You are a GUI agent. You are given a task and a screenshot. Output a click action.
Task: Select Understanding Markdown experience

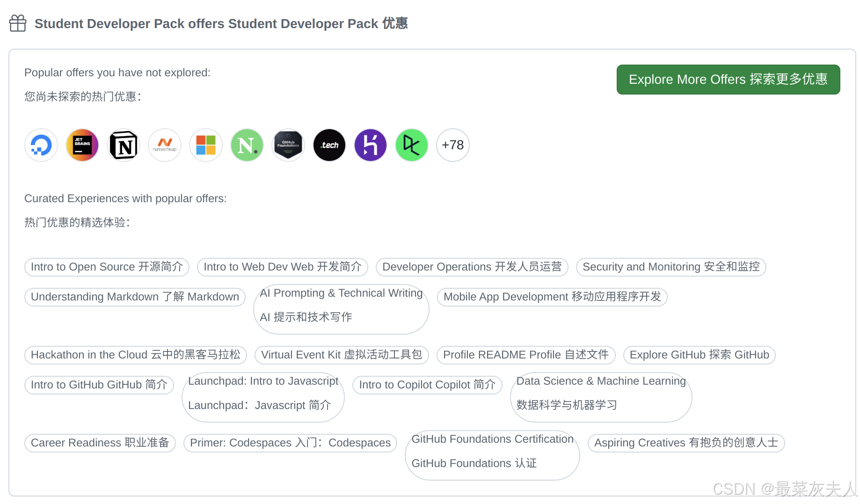[135, 297]
